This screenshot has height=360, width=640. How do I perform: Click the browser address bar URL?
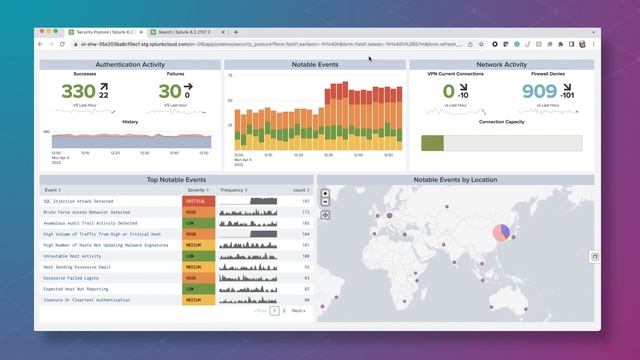(271, 44)
